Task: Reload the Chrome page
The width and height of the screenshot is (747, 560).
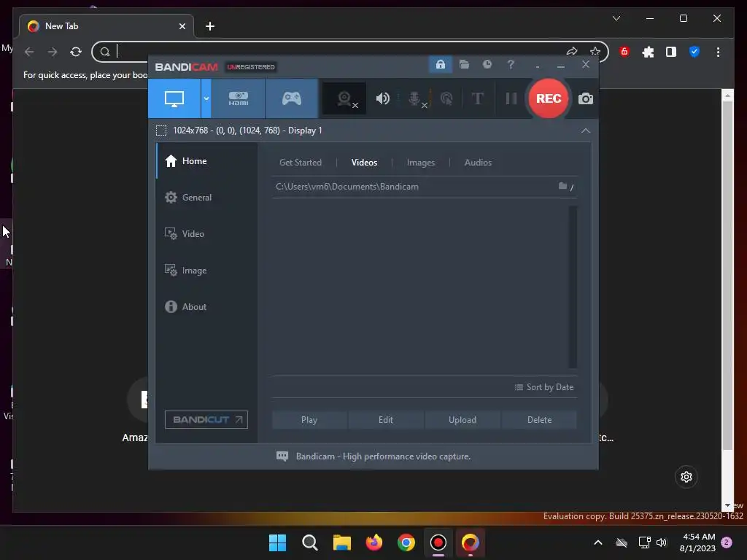Action: click(76, 52)
